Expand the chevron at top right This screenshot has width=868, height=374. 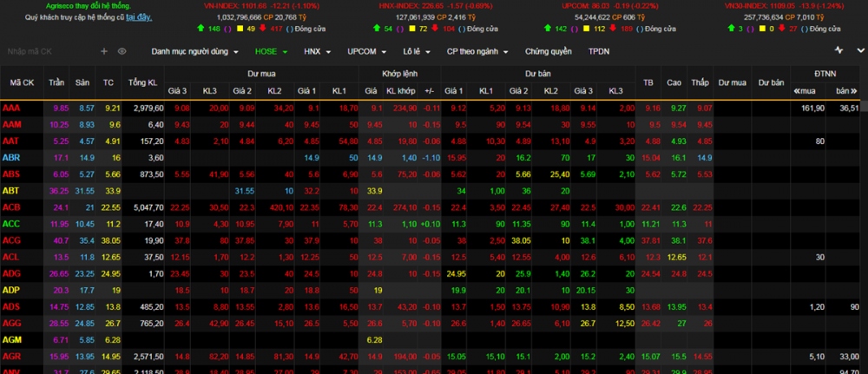[860, 50]
